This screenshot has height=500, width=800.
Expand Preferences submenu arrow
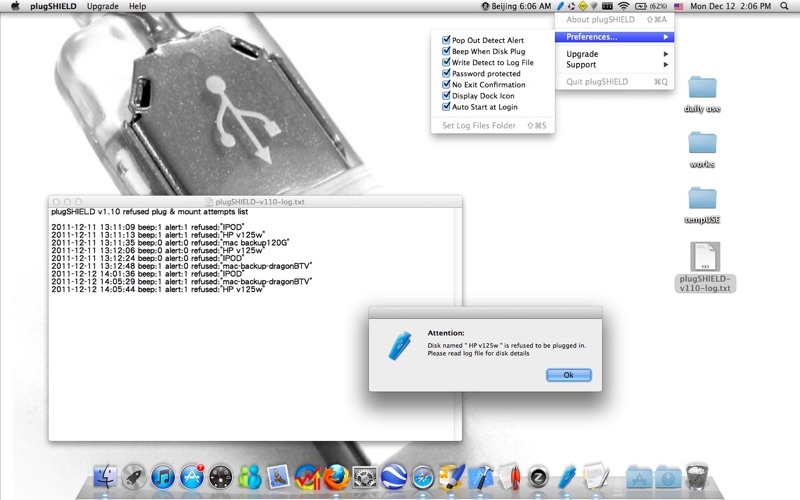tap(666, 37)
